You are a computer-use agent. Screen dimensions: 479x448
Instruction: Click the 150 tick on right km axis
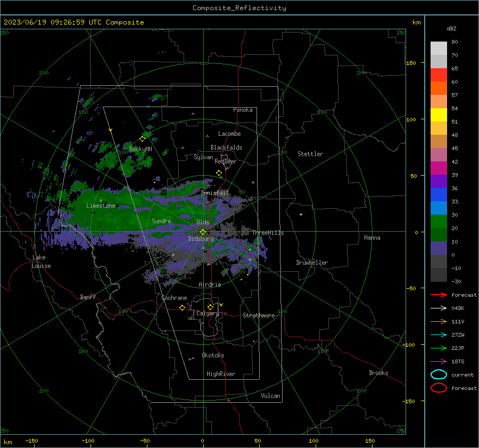411,63
